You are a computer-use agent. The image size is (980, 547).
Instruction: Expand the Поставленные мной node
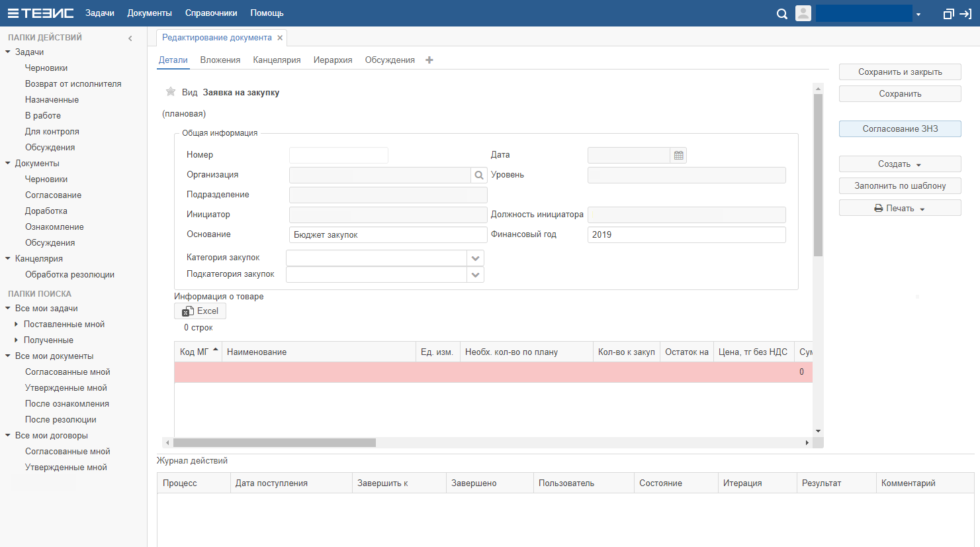point(17,324)
